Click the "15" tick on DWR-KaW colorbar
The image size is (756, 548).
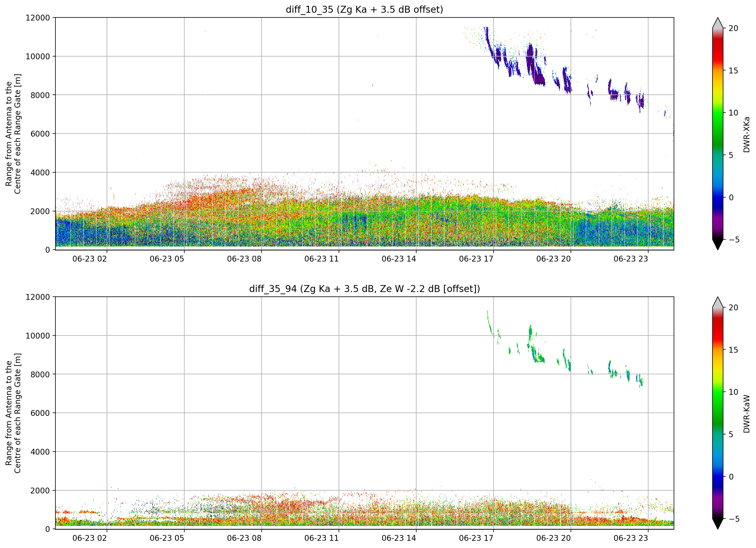pos(733,350)
